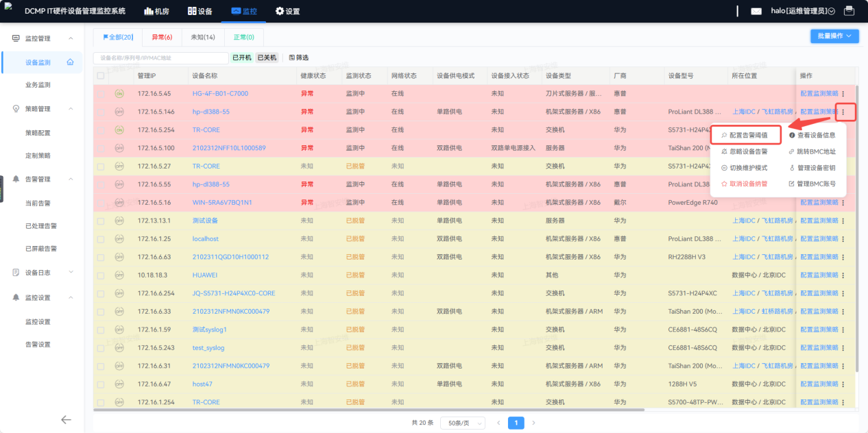Click the home icon beside 设备监测

70,62
